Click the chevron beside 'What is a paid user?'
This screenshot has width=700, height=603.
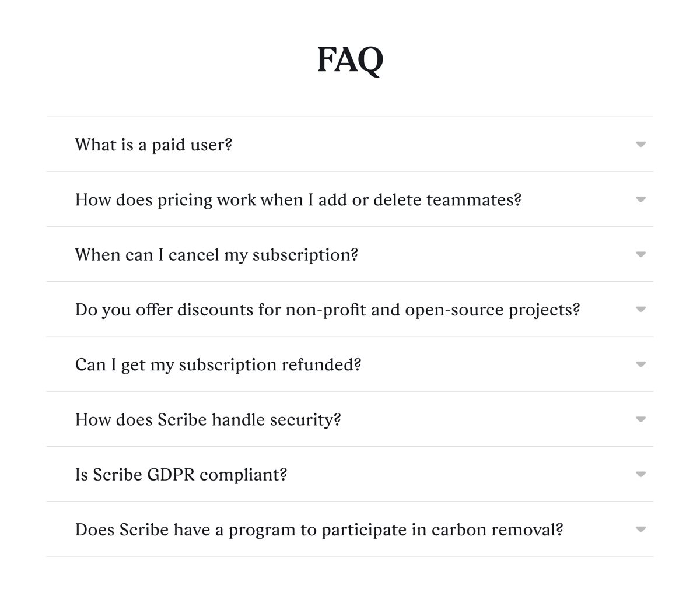[x=640, y=145]
